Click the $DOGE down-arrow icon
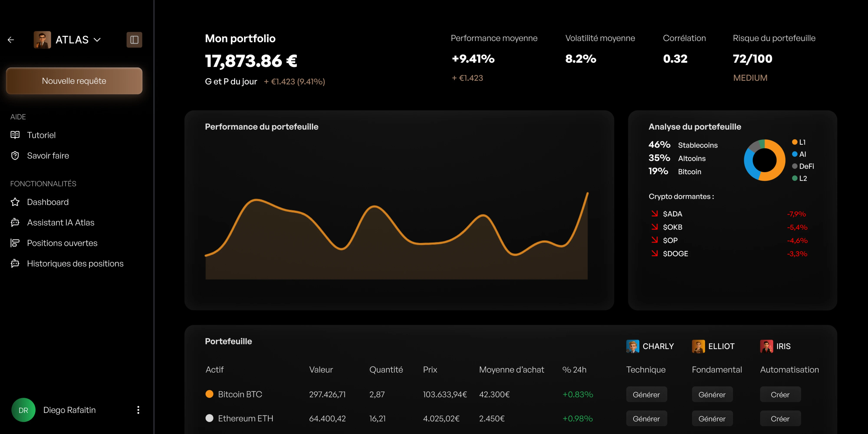The width and height of the screenshot is (868, 434). 654,253
